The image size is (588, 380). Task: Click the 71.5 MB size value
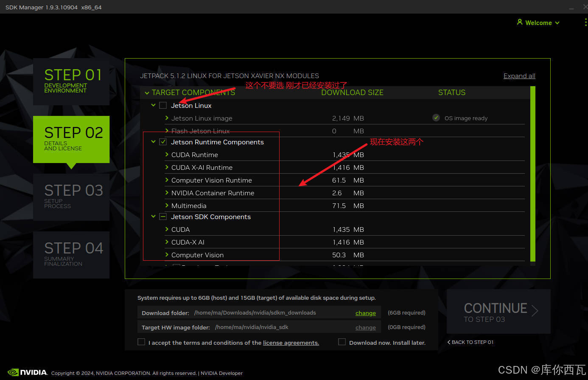tap(348, 206)
